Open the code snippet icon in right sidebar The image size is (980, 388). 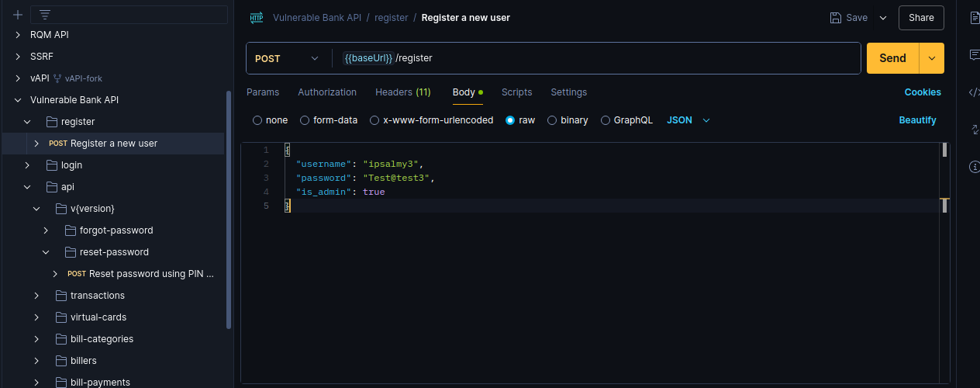tap(975, 92)
